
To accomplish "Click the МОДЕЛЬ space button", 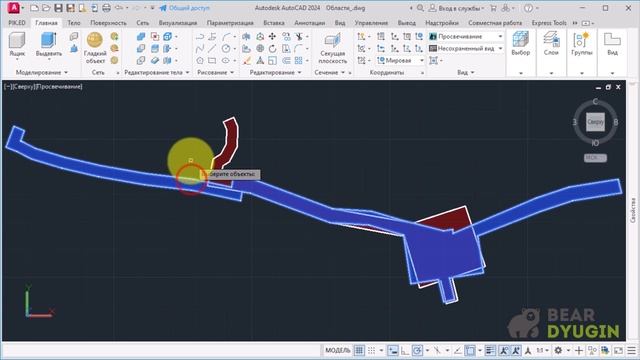I will point(338,350).
